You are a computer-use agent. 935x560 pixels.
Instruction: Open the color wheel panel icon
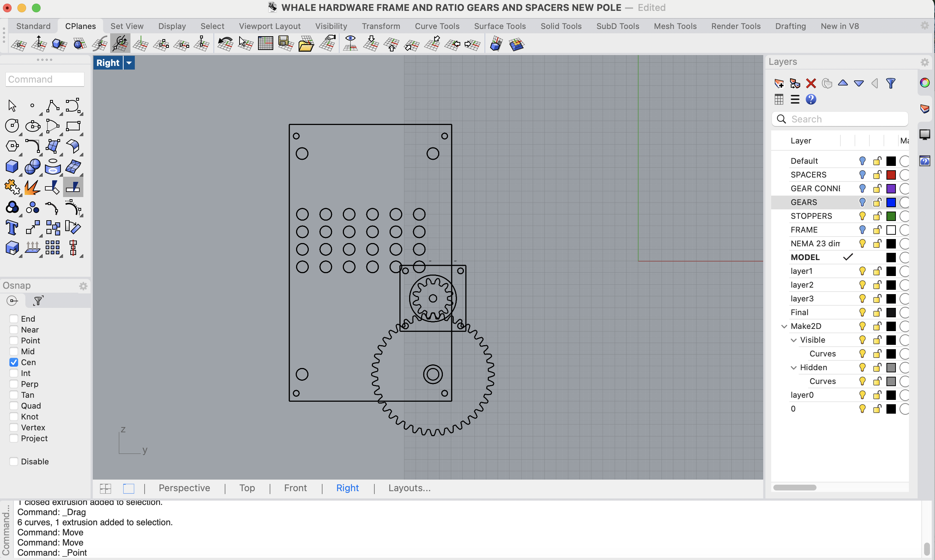tap(925, 83)
